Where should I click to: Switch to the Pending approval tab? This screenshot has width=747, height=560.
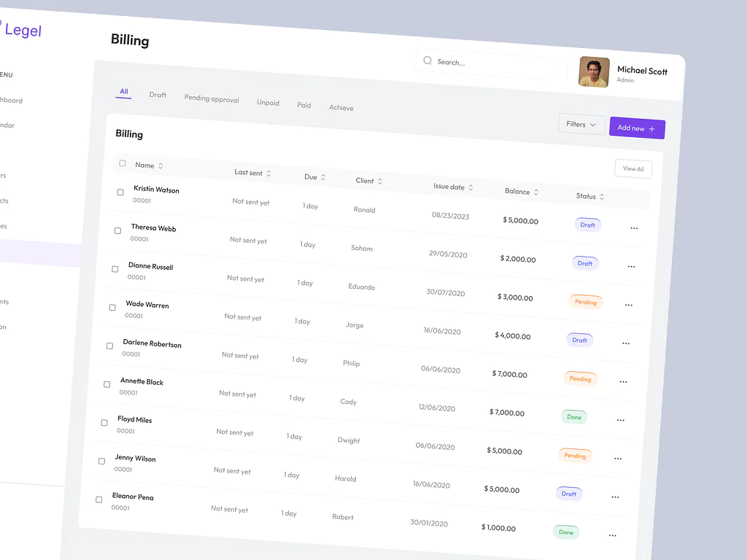[212, 98]
